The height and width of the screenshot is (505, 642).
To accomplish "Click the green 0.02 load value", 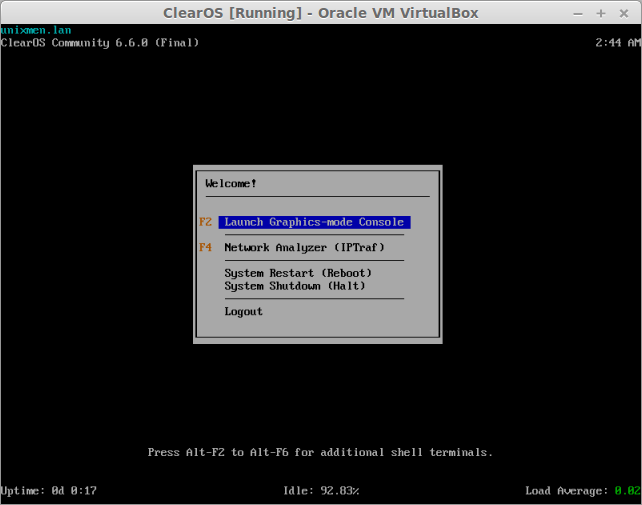I will pyautogui.click(x=627, y=490).
